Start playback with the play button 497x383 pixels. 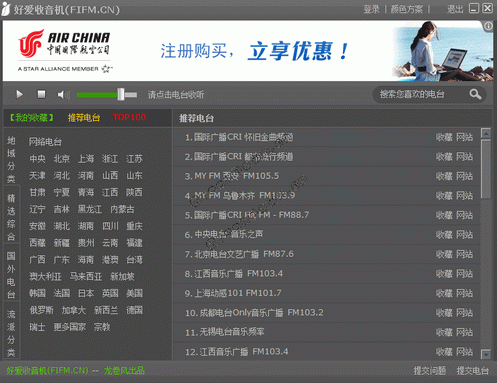click(20, 95)
